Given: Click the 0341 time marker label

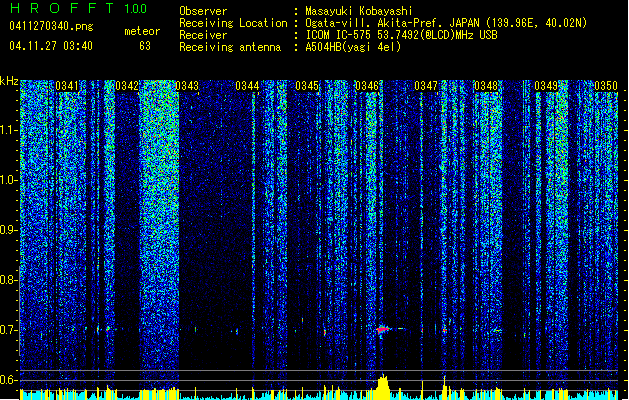Looking at the screenshot, I should pos(67,86).
